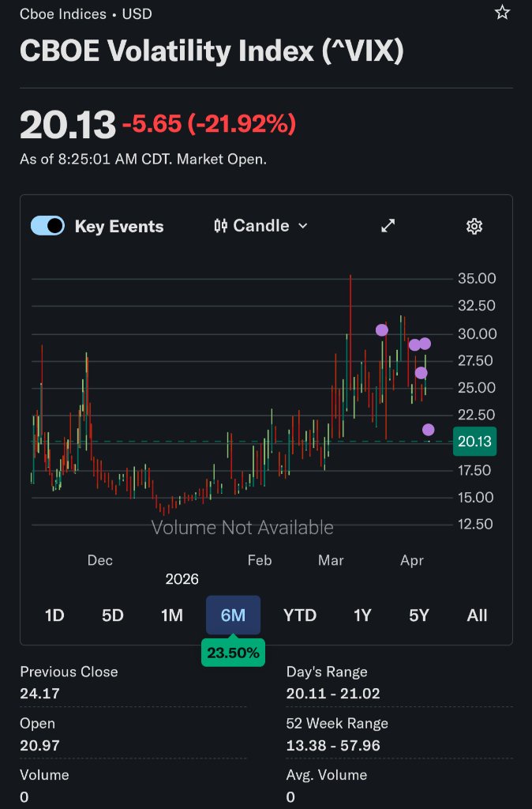Select the 1D time range
This screenshot has width=532, height=809.
[x=54, y=615]
